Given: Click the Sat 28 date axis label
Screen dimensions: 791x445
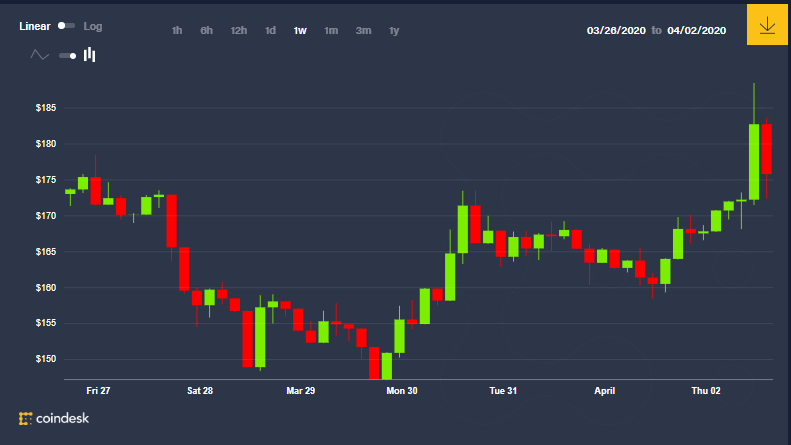Looking at the screenshot, I should tap(200, 391).
